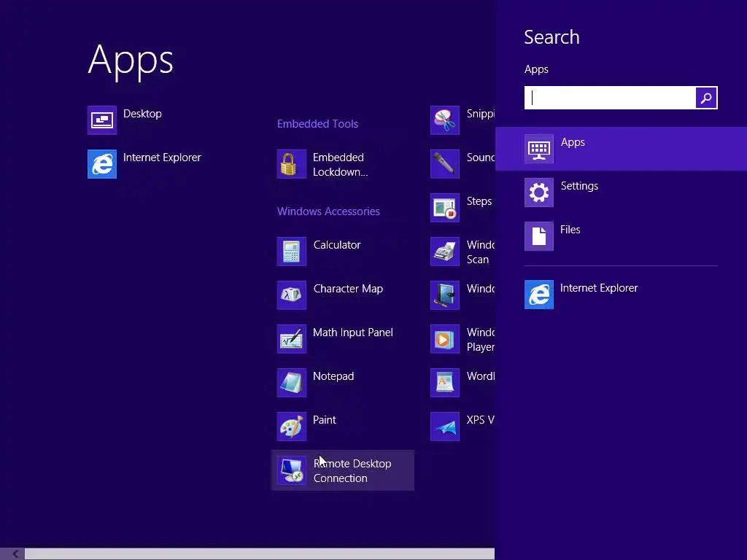Click the Character Map label
The width and height of the screenshot is (747, 560).
(x=348, y=289)
